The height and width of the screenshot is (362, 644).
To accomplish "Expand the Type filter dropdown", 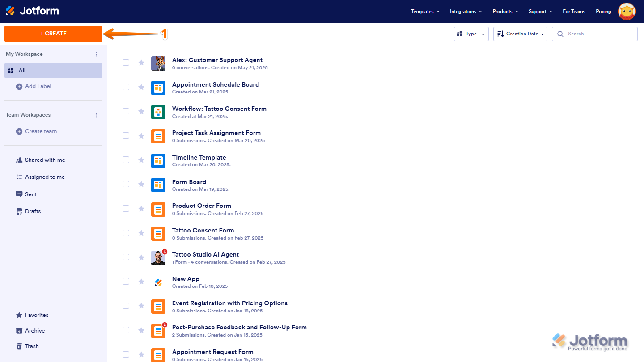I will (471, 34).
